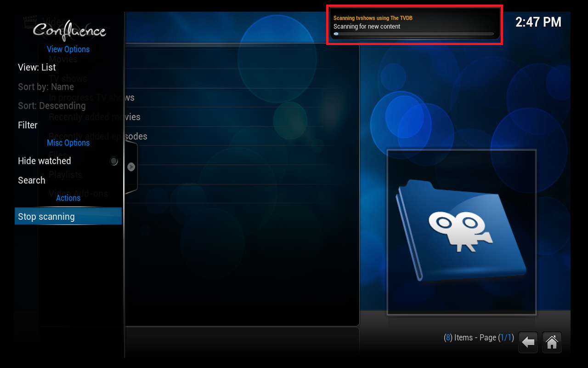Click 'Scanning tvshows using The TVDB' text

pos(373,18)
